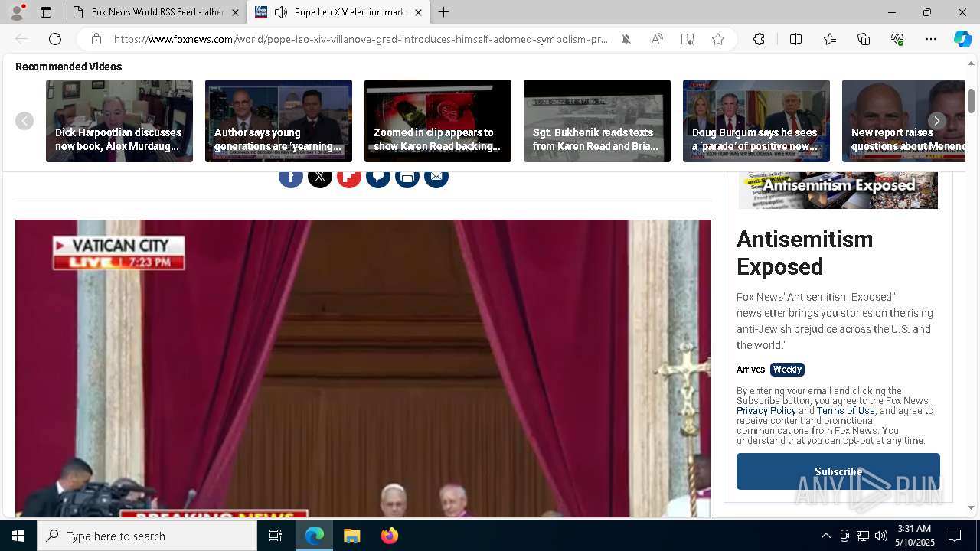Mute the Pope Leo XIV tab audio

point(281,12)
